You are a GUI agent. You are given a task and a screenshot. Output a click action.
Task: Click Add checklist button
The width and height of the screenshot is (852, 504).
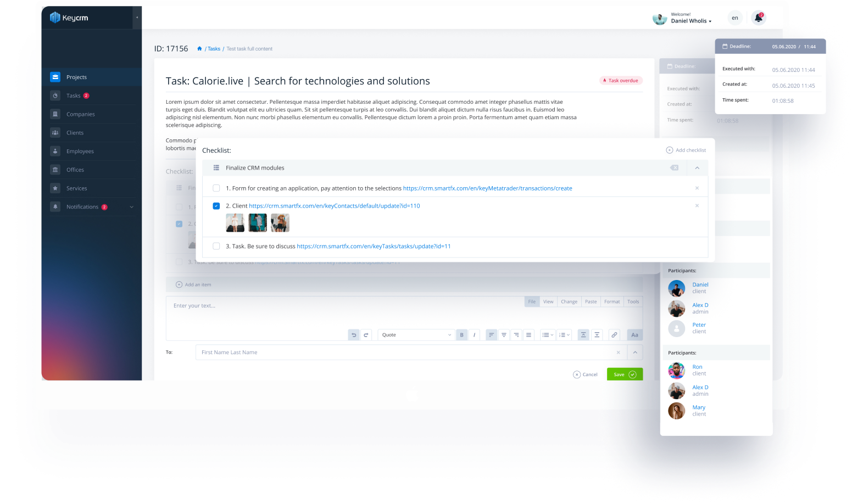pos(686,150)
